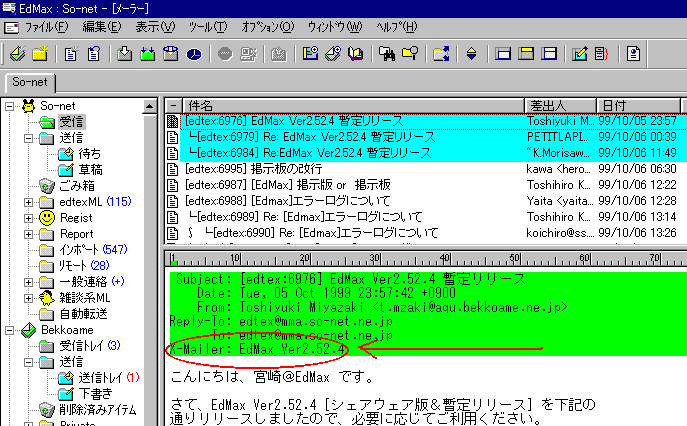Image resolution: width=687 pixels, height=426 pixels.
Task: Expand the edtexML folder
Action: pos(28,202)
